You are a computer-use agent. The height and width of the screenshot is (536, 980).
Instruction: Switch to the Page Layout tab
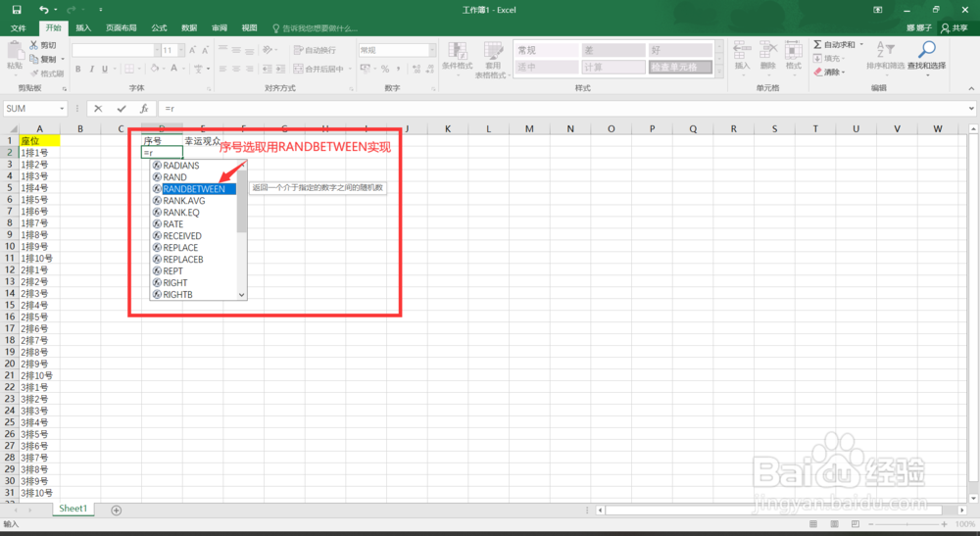click(121, 28)
